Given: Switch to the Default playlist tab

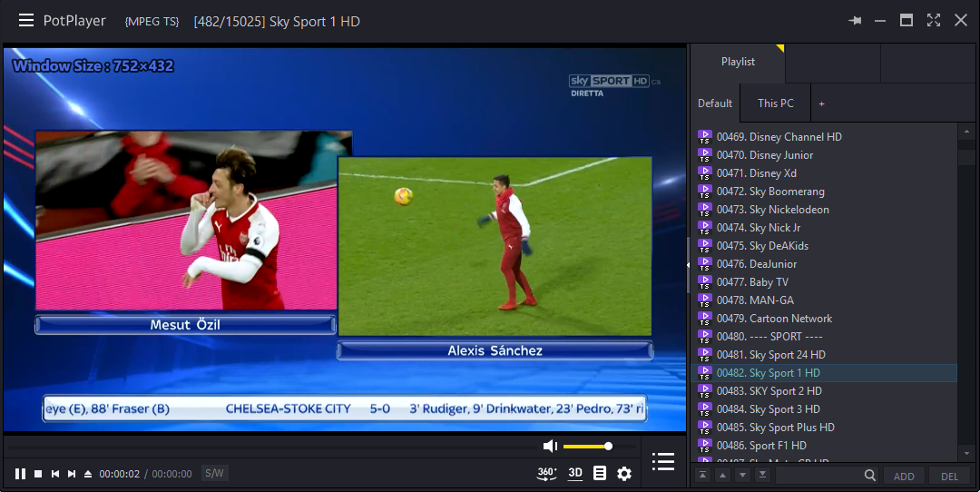Looking at the screenshot, I should click(715, 103).
